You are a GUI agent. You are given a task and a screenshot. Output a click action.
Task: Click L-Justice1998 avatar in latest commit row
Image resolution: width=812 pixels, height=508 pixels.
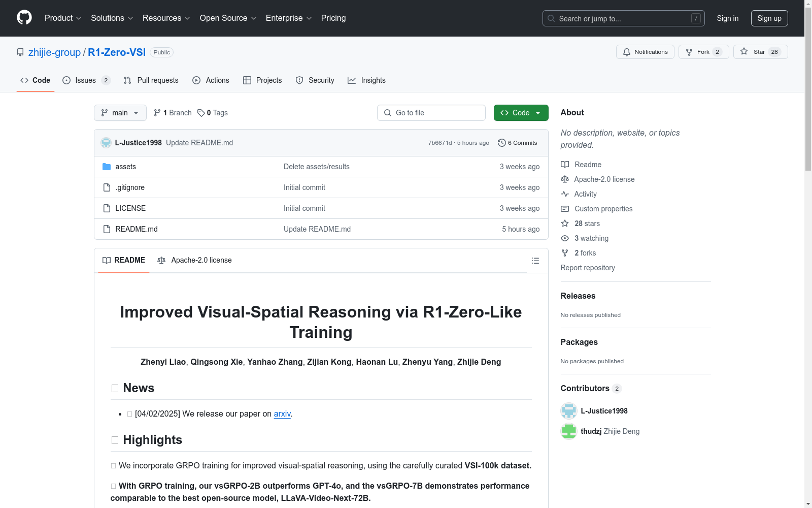pyautogui.click(x=106, y=143)
